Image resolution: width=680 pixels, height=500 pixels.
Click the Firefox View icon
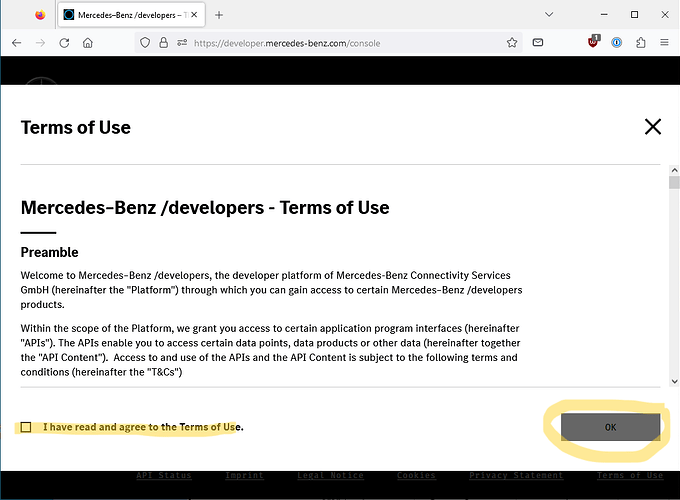(40, 15)
